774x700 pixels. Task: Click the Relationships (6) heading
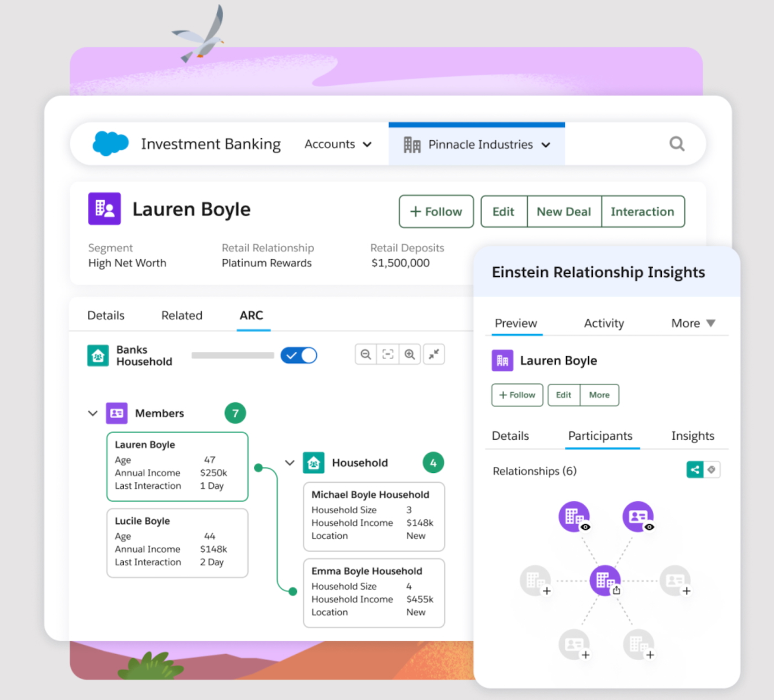(535, 471)
